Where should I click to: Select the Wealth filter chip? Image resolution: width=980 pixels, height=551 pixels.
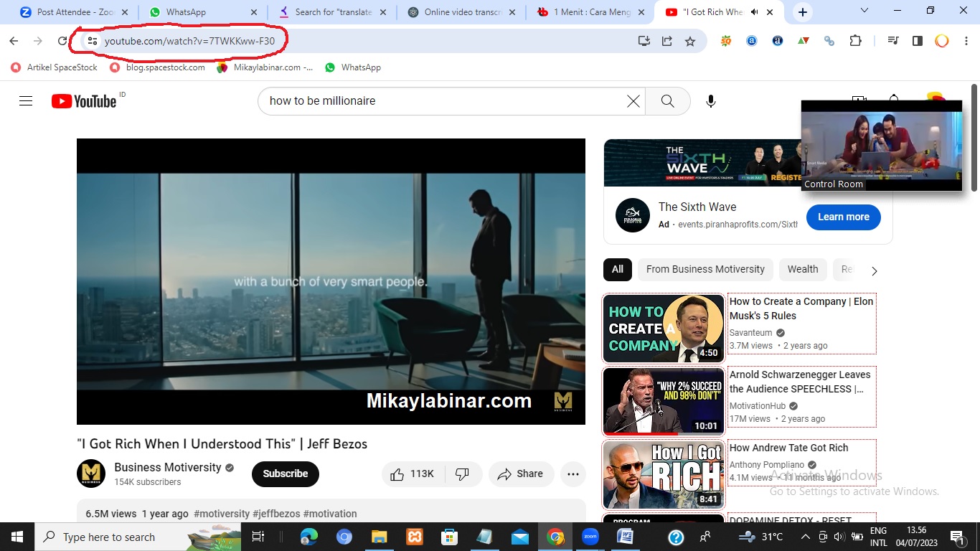pos(803,269)
